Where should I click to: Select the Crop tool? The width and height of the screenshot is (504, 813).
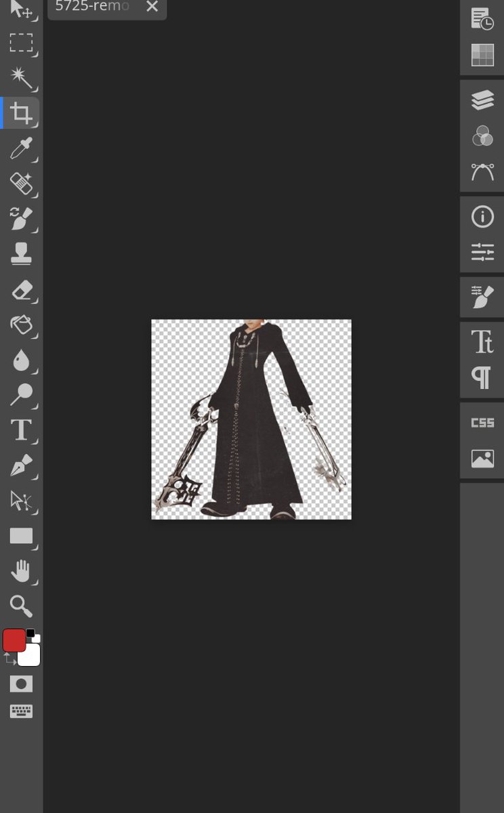[x=21, y=112]
